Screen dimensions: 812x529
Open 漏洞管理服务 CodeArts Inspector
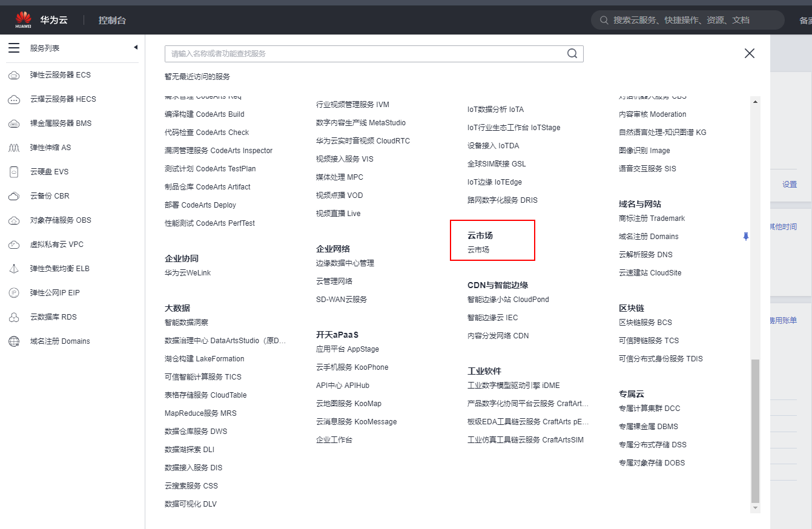[x=219, y=151]
